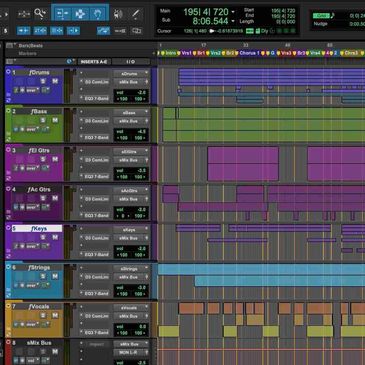Open Sub counter format dropdown arrow
365x365 pixels.
tap(233, 21)
